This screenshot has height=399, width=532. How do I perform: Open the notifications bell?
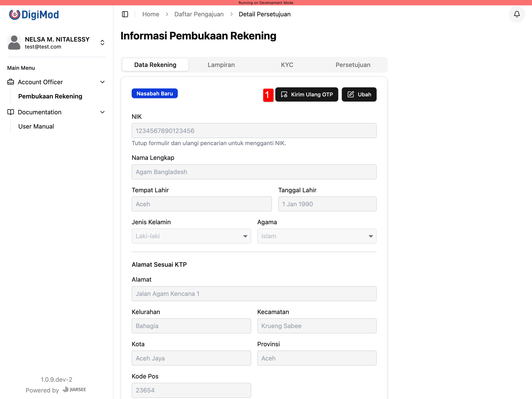pos(517,14)
